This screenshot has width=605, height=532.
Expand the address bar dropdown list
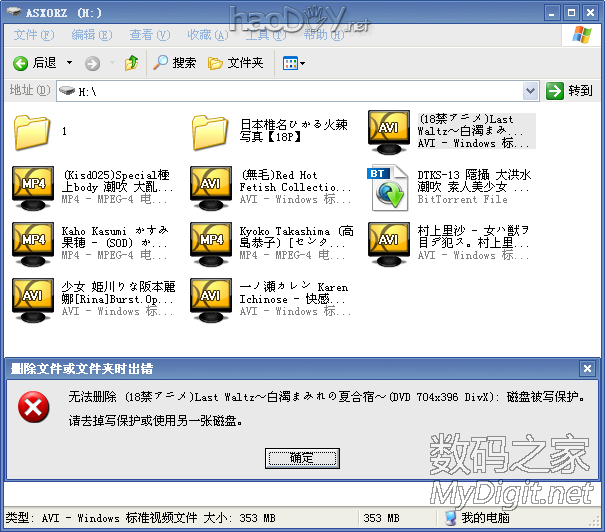tap(532, 91)
